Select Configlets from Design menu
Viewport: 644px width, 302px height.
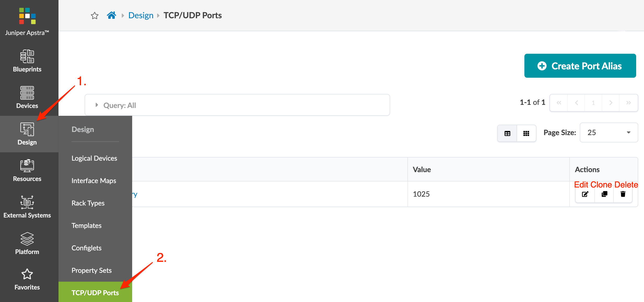[86, 248]
